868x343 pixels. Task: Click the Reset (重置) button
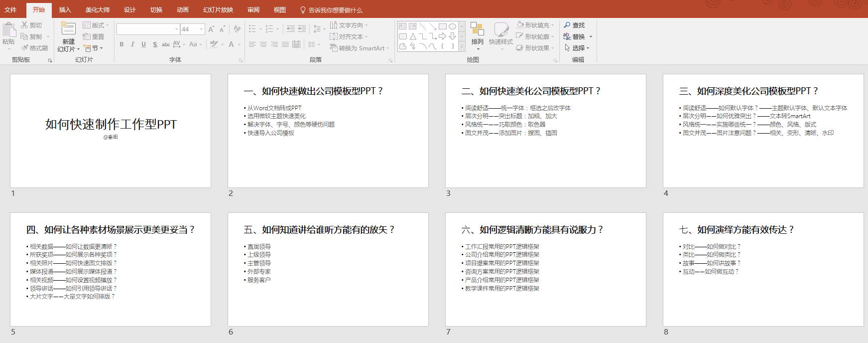point(94,36)
